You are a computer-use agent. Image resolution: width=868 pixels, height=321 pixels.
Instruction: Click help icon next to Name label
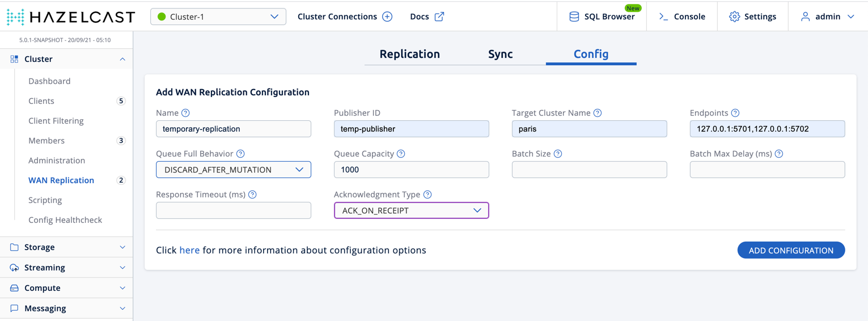(x=185, y=113)
